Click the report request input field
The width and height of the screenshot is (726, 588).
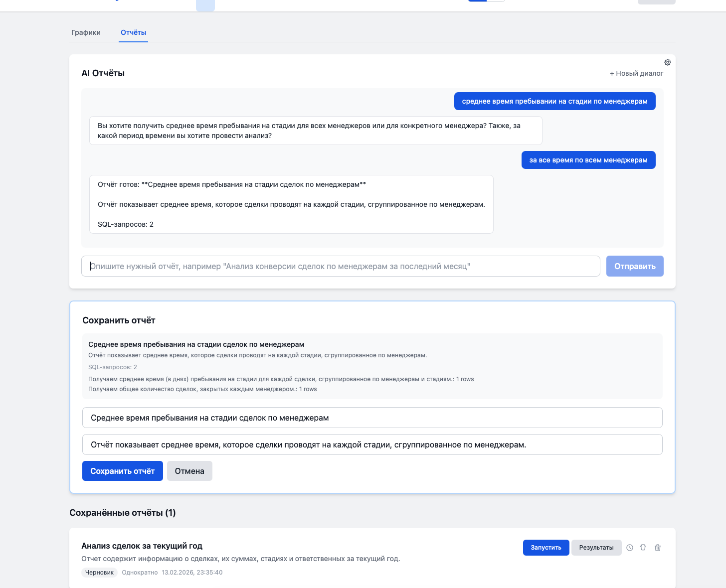[x=341, y=266]
